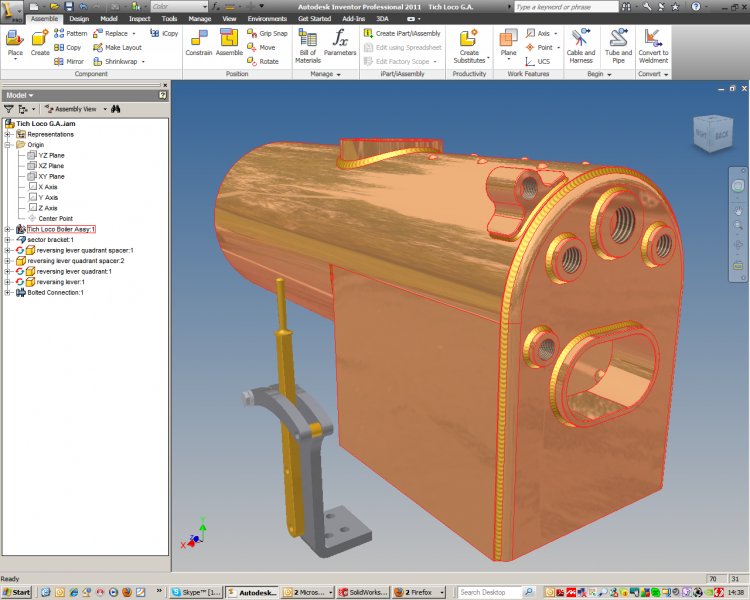Expand the Representations node
This screenshot has height=600, width=750.
click(x=8, y=134)
